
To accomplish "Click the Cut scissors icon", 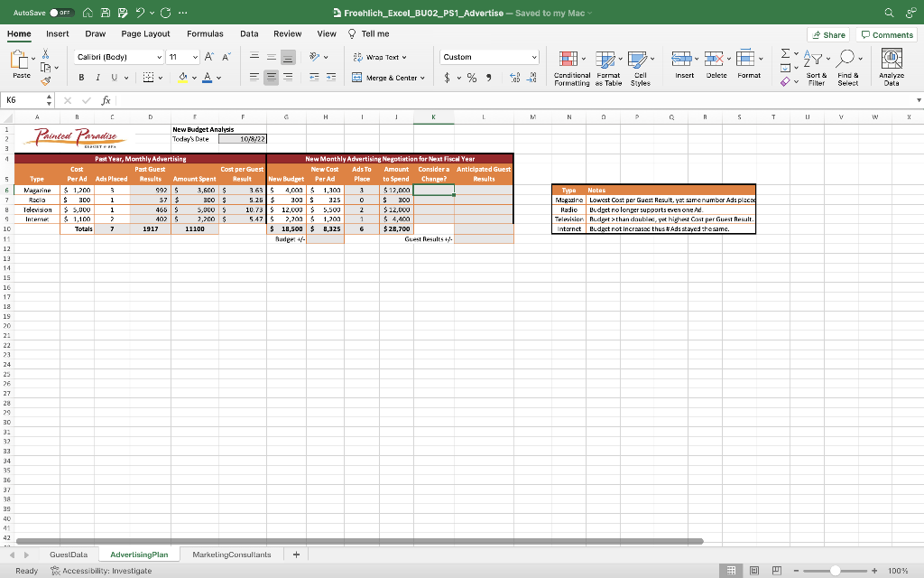I will tap(45, 54).
